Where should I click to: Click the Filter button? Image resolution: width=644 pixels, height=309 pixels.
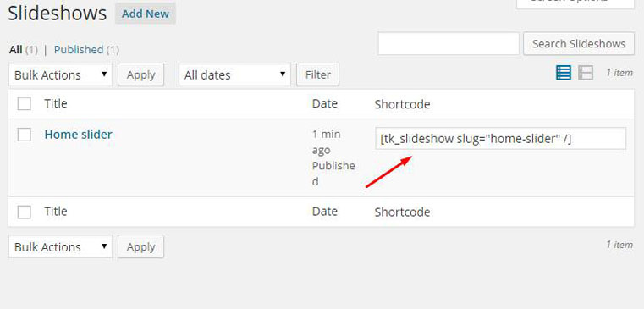coord(318,74)
